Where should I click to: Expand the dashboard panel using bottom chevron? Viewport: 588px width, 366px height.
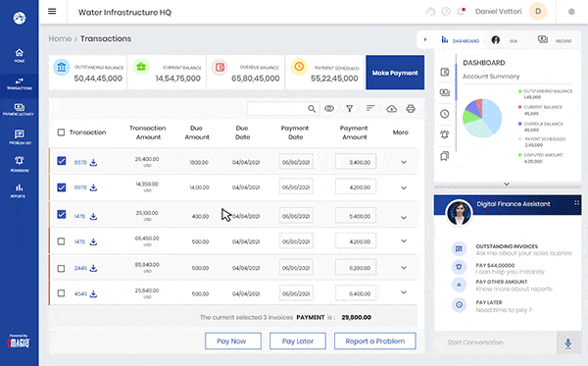pos(507,183)
